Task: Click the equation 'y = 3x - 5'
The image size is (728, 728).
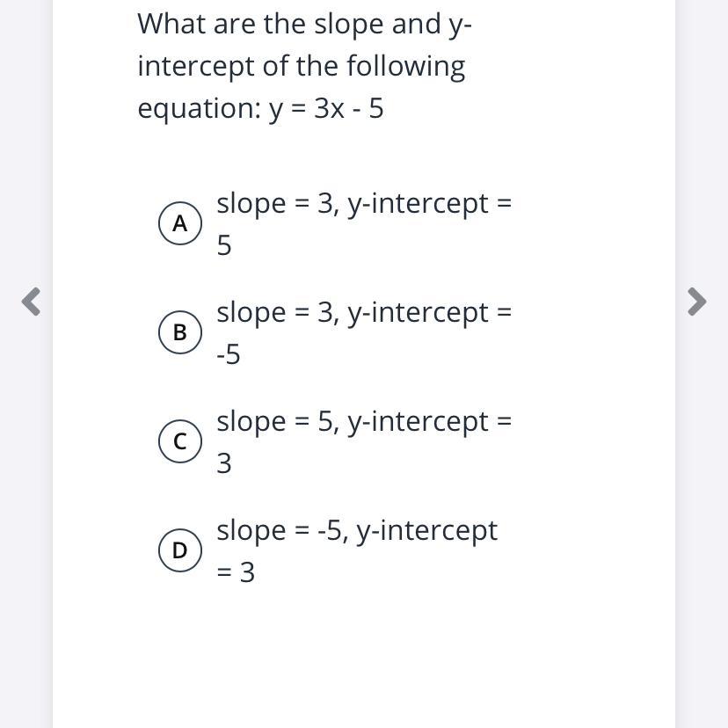Action: (x=325, y=108)
